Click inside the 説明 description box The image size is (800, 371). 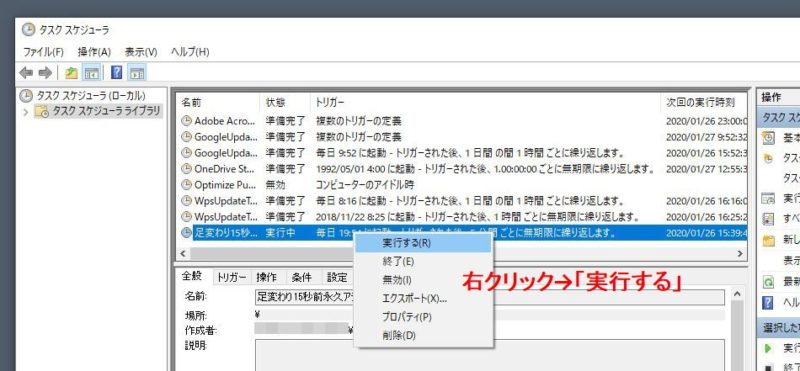point(489,355)
